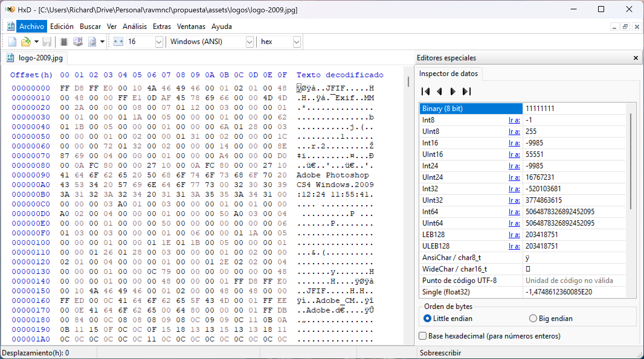Open the Windows (ANSI) charset dropdown

pos(249,42)
